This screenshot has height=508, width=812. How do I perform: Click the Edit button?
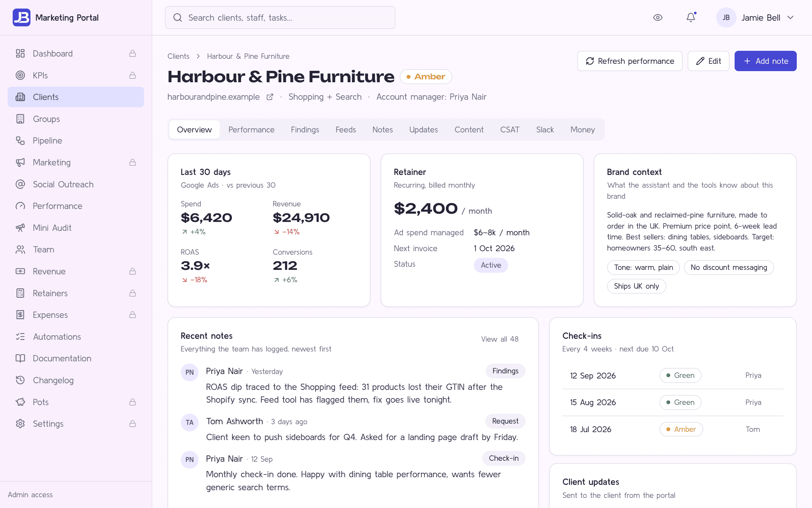pyautogui.click(x=708, y=61)
